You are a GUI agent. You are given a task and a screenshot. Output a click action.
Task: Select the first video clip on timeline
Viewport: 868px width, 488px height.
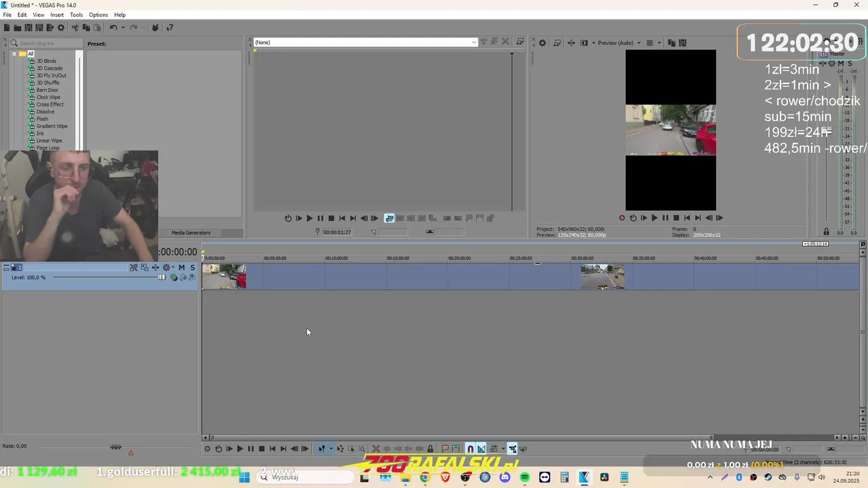point(224,277)
